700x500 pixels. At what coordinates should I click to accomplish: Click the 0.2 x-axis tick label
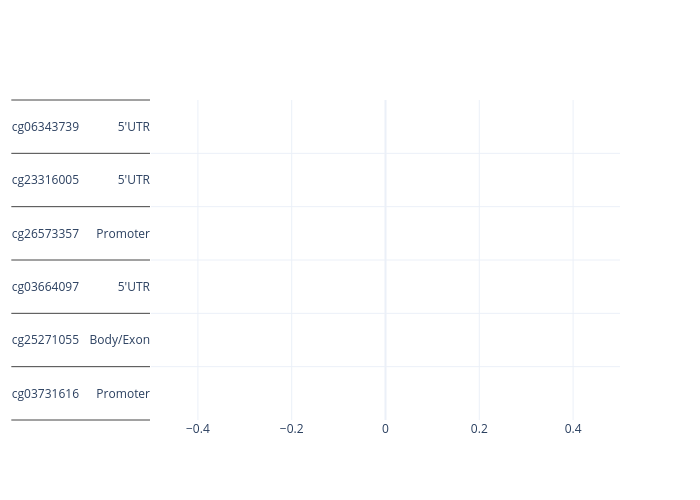(x=479, y=429)
